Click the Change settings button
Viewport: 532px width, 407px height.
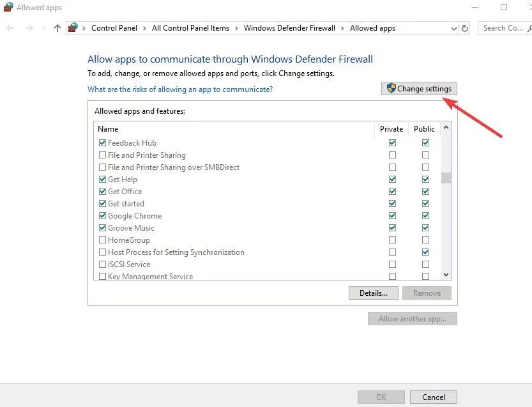pos(419,88)
